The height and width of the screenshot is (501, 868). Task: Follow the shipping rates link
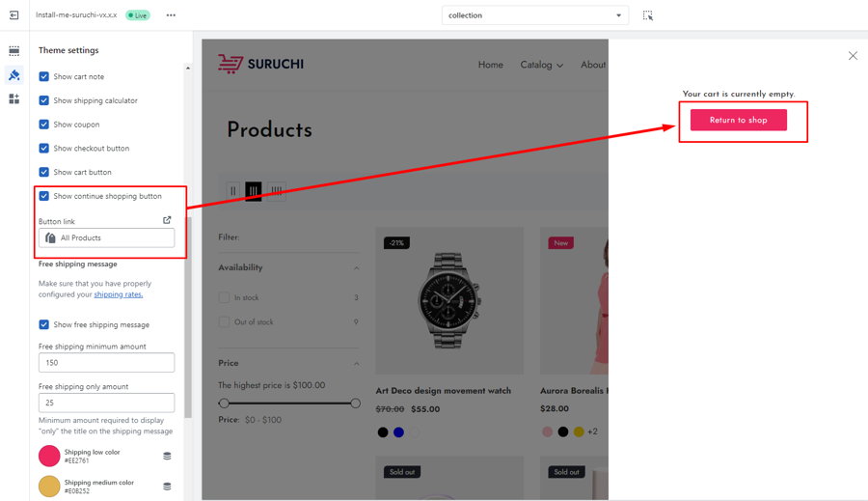(118, 294)
